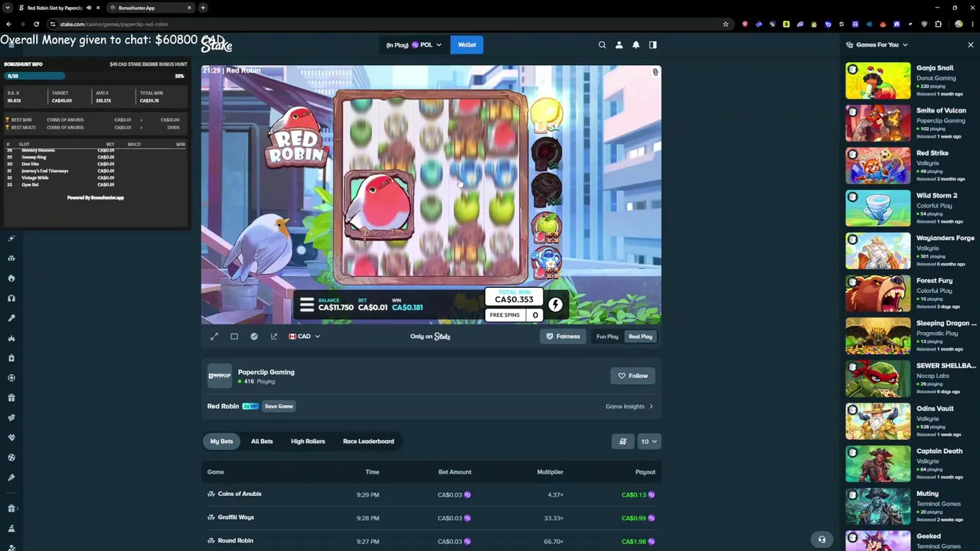The width and height of the screenshot is (980, 551).
Task: Switch to Fun Play mode
Action: (607, 337)
